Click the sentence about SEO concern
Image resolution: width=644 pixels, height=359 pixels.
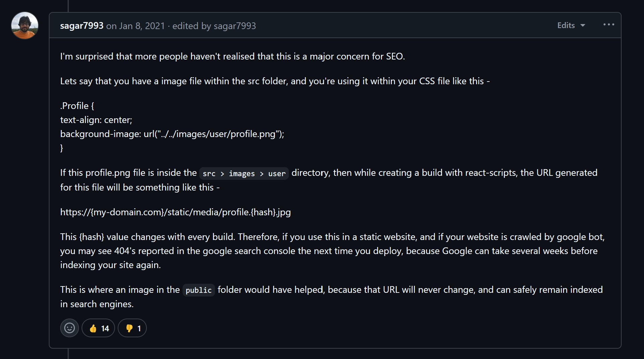[233, 56]
